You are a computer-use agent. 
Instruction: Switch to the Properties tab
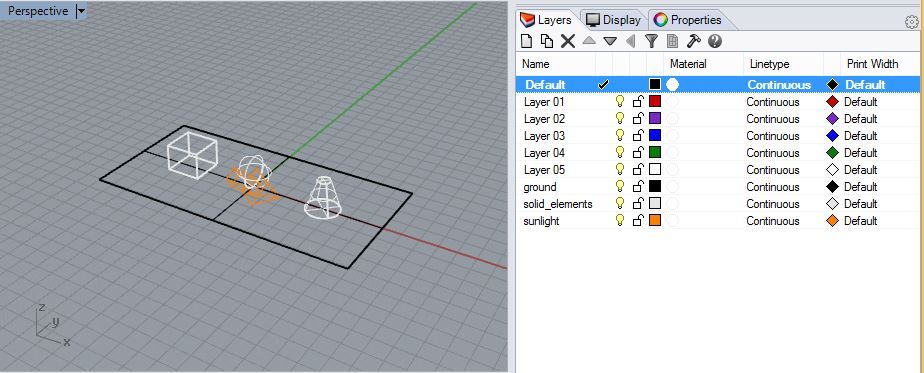[x=688, y=20]
